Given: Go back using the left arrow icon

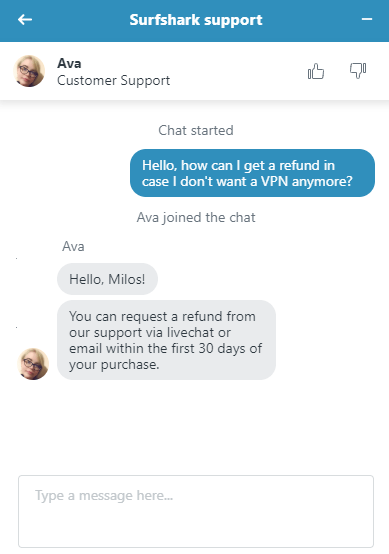Looking at the screenshot, I should tap(25, 19).
